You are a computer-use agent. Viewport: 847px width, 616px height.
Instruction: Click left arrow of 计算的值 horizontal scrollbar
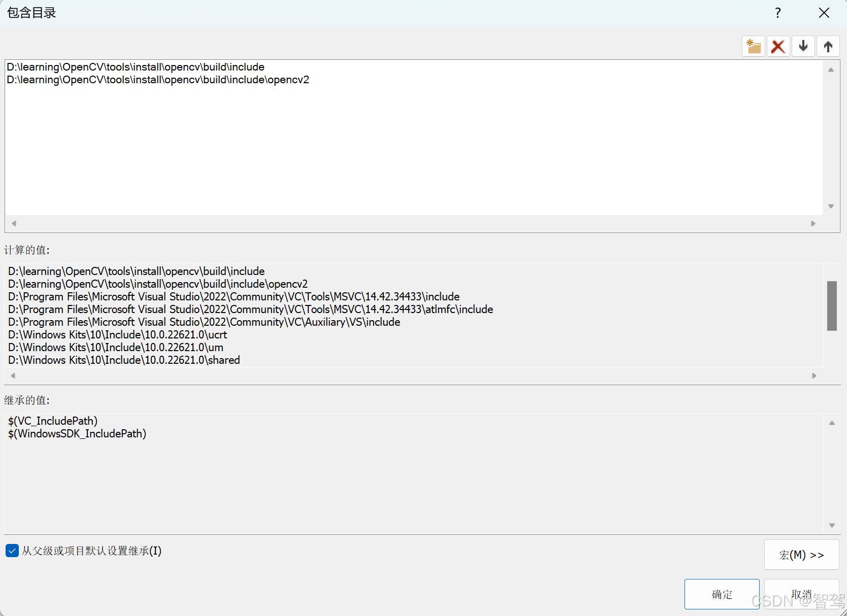(x=13, y=375)
